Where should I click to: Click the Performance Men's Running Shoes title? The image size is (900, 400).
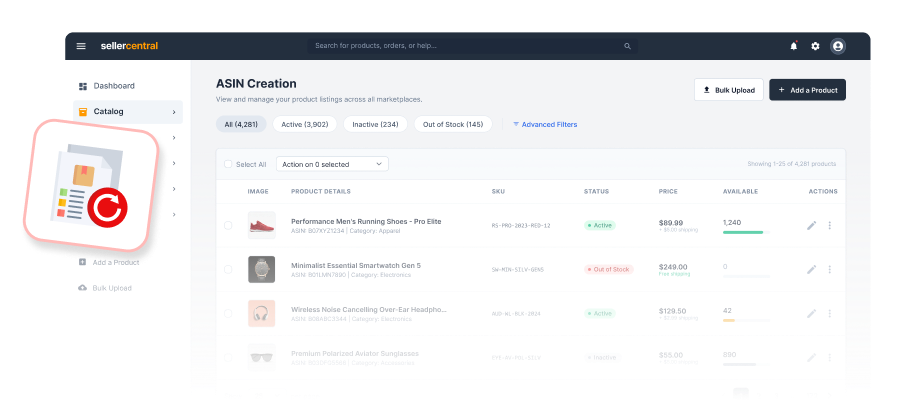[366, 222]
